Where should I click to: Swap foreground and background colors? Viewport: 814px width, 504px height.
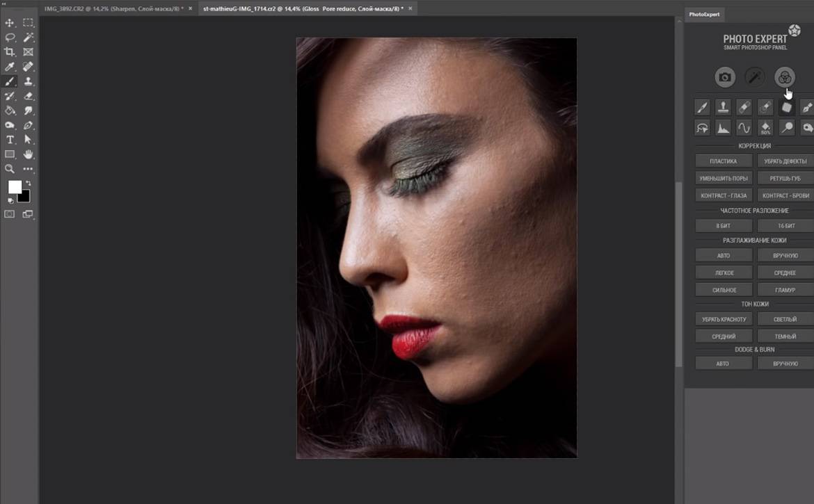coord(29,184)
